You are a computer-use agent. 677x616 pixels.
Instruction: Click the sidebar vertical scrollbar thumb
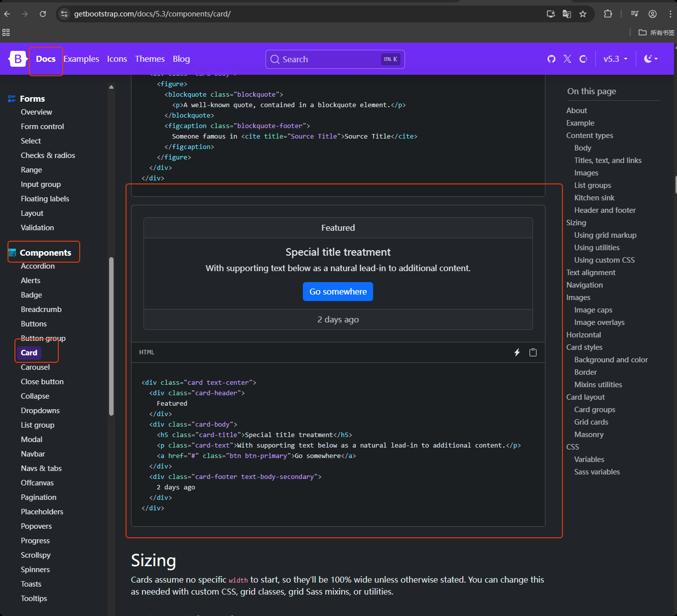click(x=111, y=336)
